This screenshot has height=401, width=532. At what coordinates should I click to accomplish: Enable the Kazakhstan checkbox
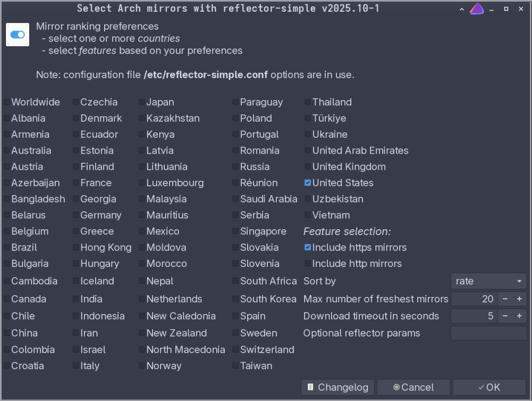tap(142, 118)
